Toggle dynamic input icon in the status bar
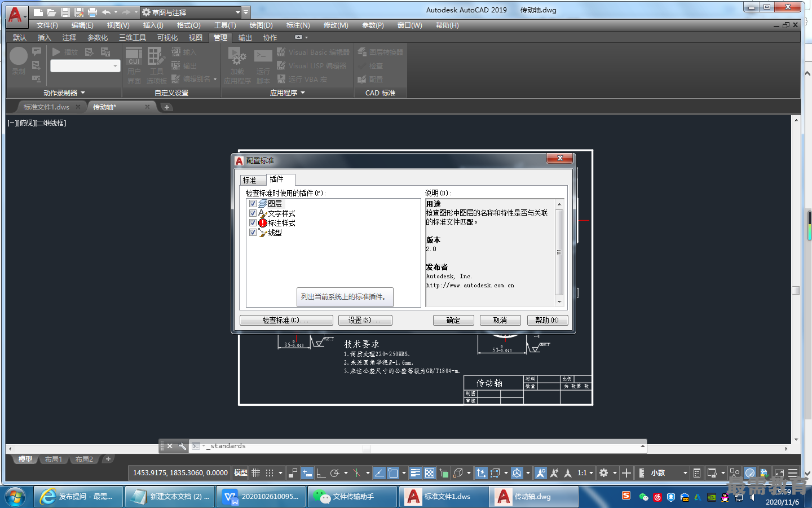 307,473
